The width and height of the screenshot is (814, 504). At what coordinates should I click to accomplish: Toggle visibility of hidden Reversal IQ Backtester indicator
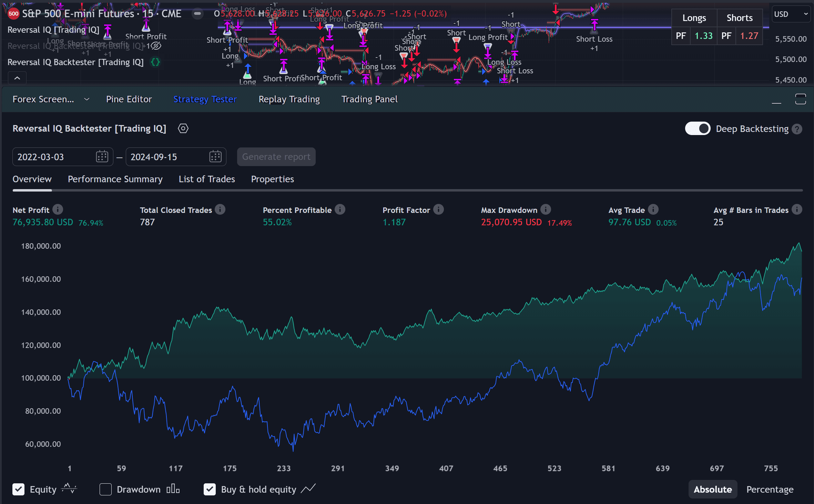(x=156, y=46)
